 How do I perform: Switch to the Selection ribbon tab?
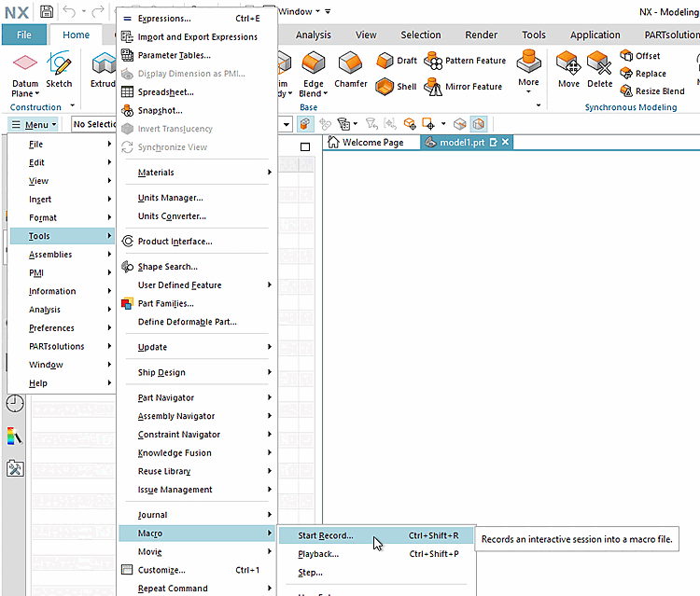[421, 35]
